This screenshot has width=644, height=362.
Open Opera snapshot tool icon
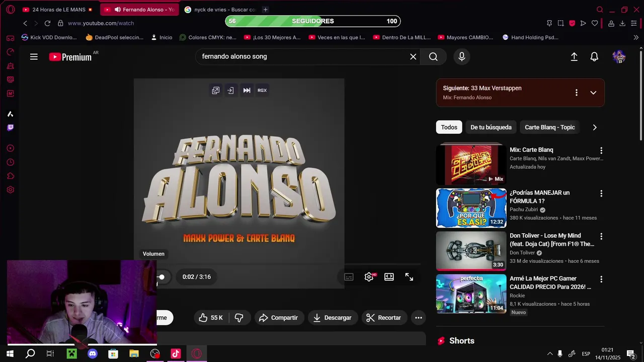560,23
